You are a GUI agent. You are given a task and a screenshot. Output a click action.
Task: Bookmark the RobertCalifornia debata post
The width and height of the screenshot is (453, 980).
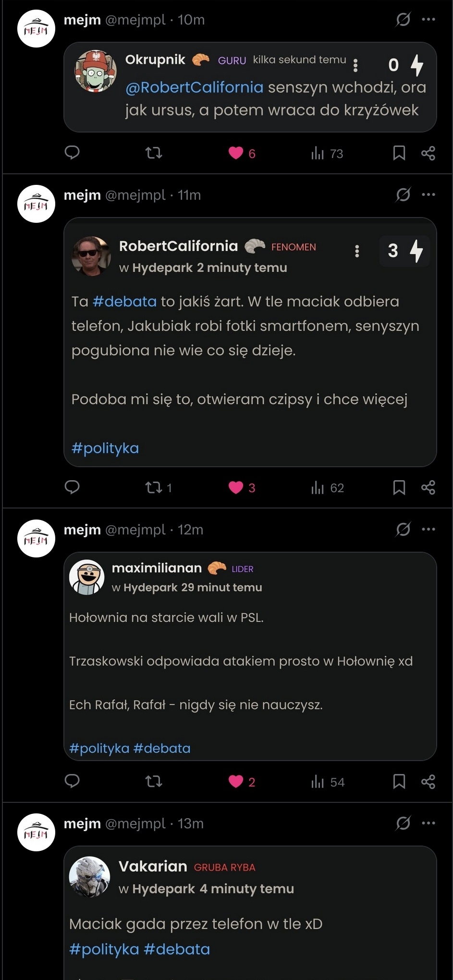399,488
